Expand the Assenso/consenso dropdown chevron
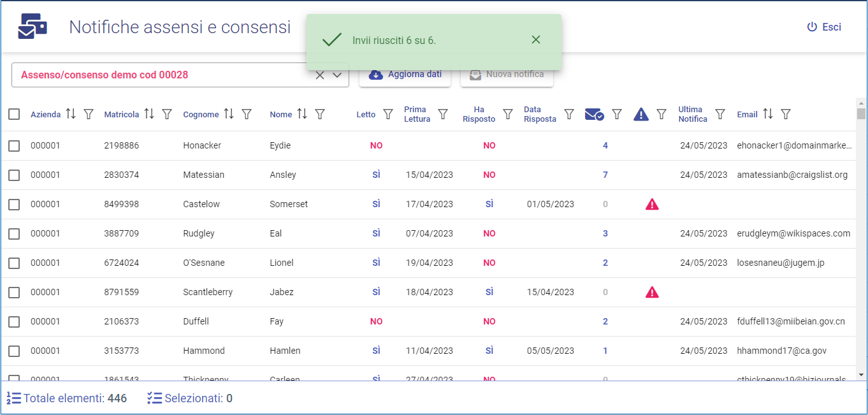This screenshot has width=868, height=415. coord(338,75)
